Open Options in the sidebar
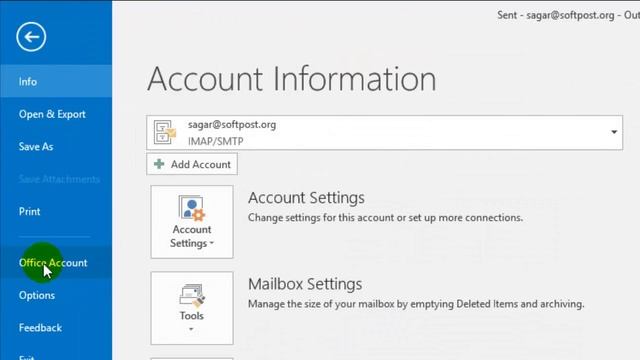 coord(56,295)
